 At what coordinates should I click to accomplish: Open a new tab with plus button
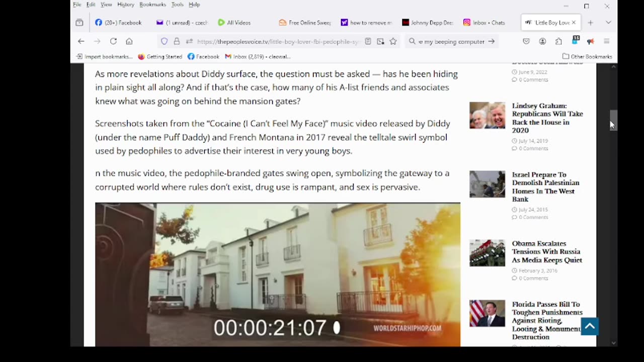[x=591, y=23]
